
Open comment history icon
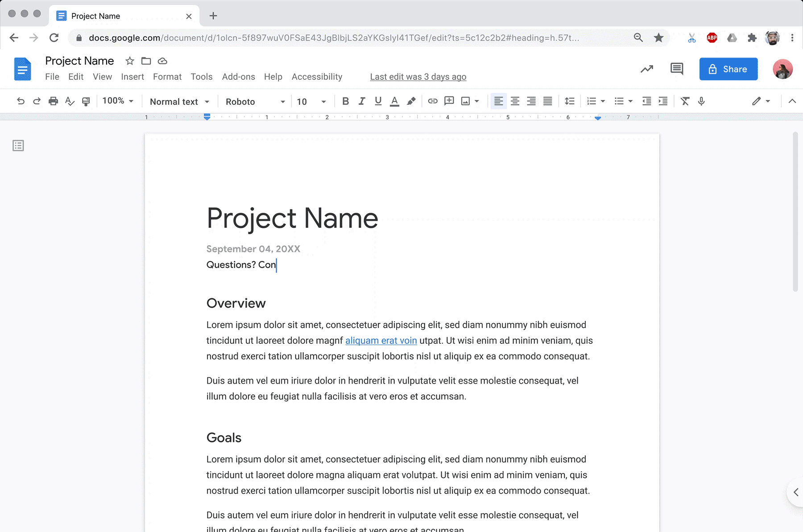[676, 69]
